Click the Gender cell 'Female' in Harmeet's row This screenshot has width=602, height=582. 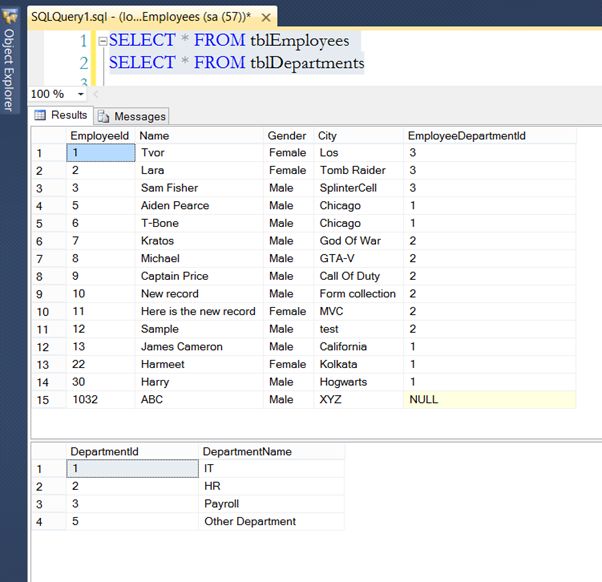(x=288, y=364)
